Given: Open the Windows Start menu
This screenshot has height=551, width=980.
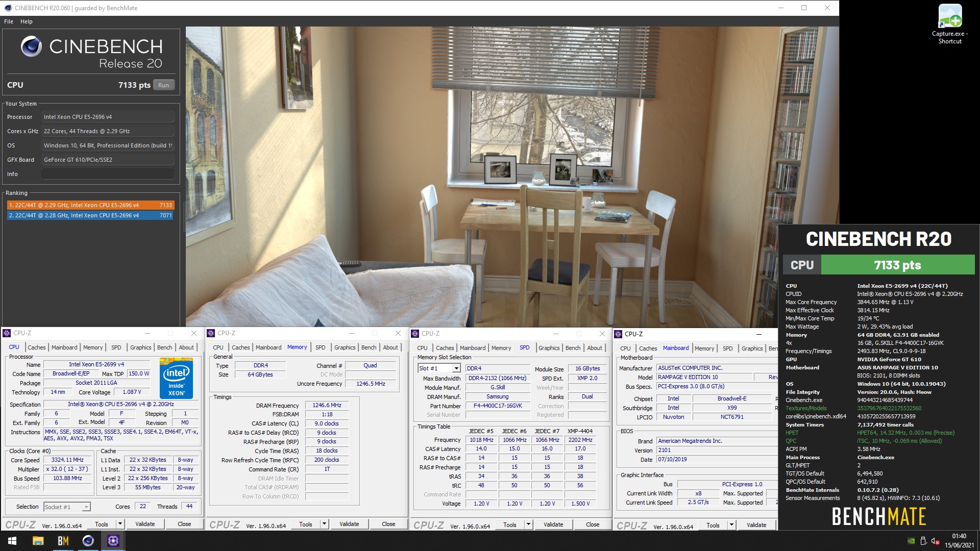Looking at the screenshot, I should 12,541.
